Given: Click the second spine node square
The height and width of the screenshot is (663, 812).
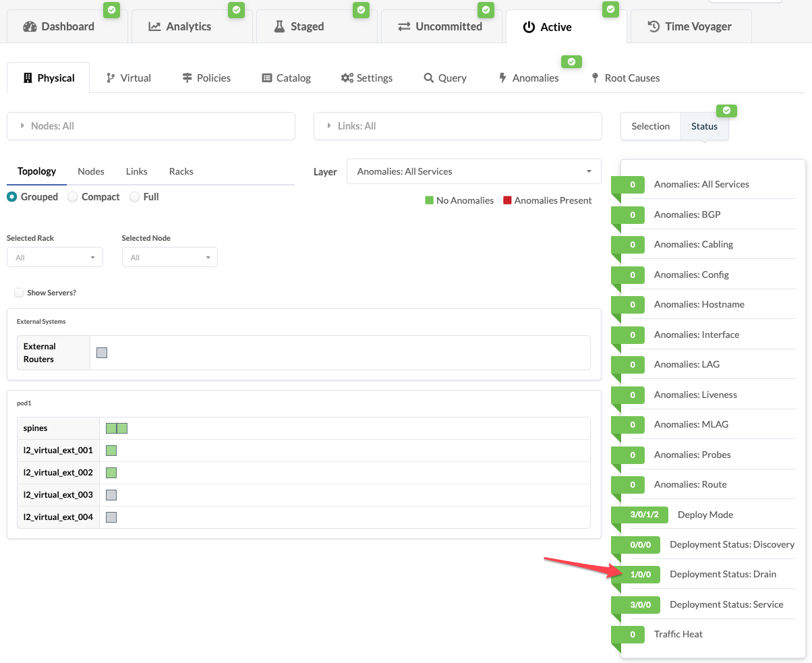Looking at the screenshot, I should [122, 428].
